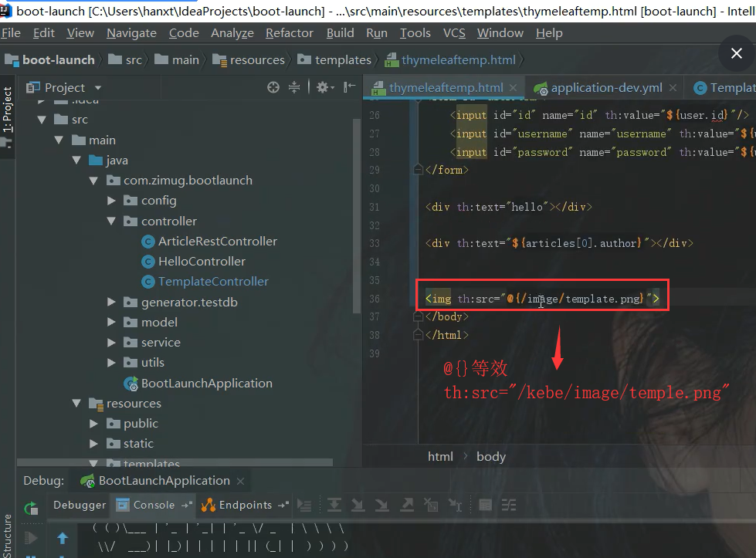Click the Project tree vertical scrollbar

pyautogui.click(x=357, y=216)
